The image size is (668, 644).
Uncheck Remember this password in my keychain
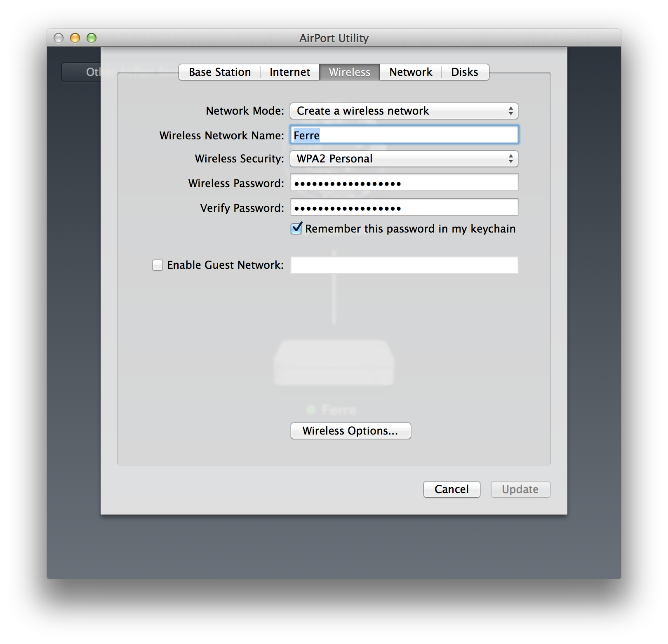click(296, 228)
